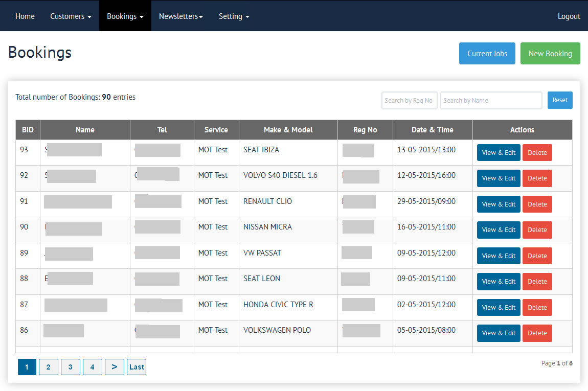Delete booking 92 VOLVO S40
Image resolution: width=588 pixels, height=391 pixels.
coord(537,178)
